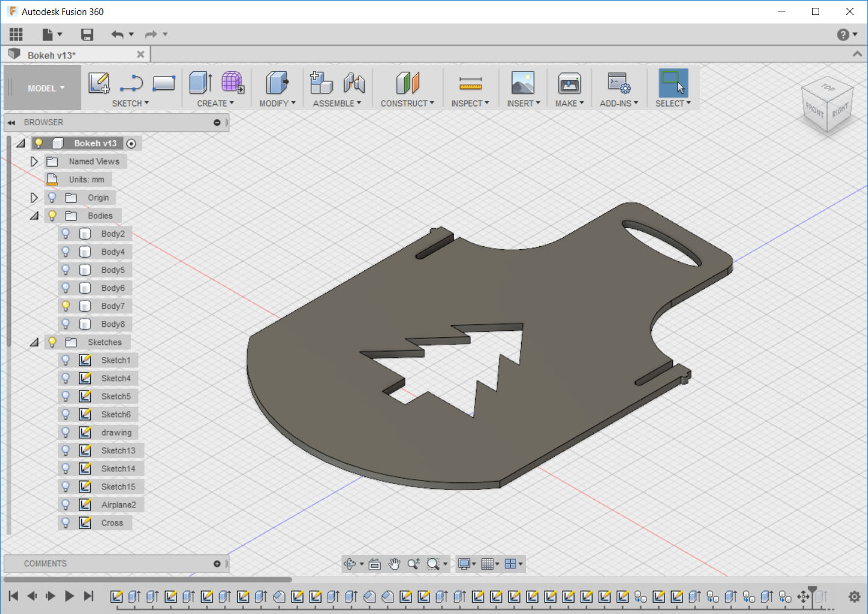Click the Create Form purple icon

point(233,82)
